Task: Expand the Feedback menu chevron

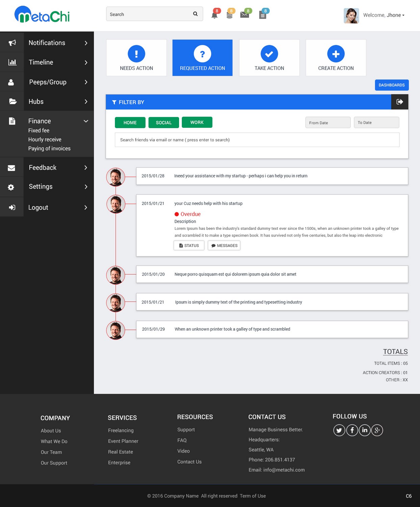Action: click(86, 168)
